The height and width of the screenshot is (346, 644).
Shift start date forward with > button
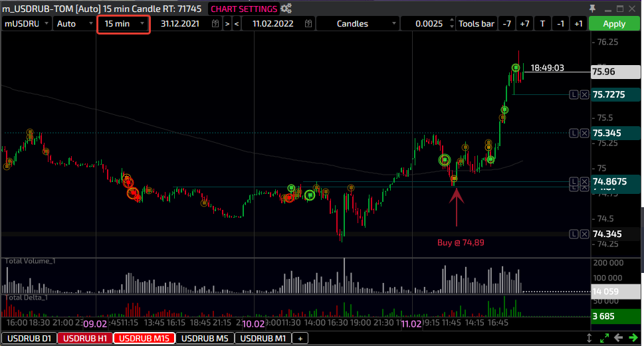[227, 24]
